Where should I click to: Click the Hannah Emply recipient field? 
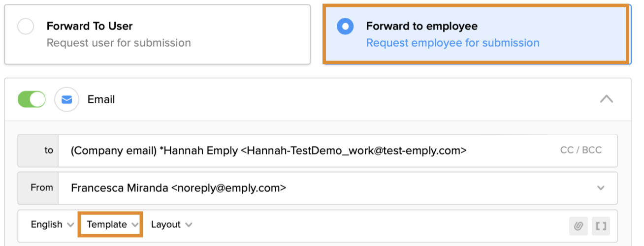268,151
